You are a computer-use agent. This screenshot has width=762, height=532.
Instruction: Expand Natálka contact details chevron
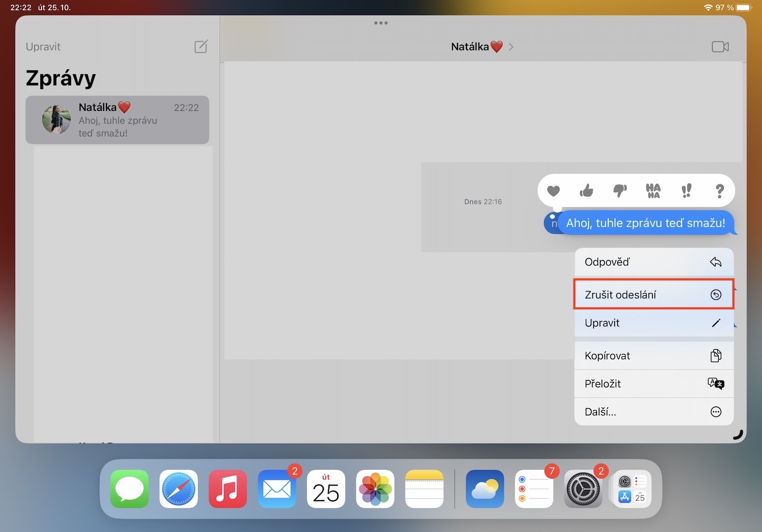click(x=511, y=47)
